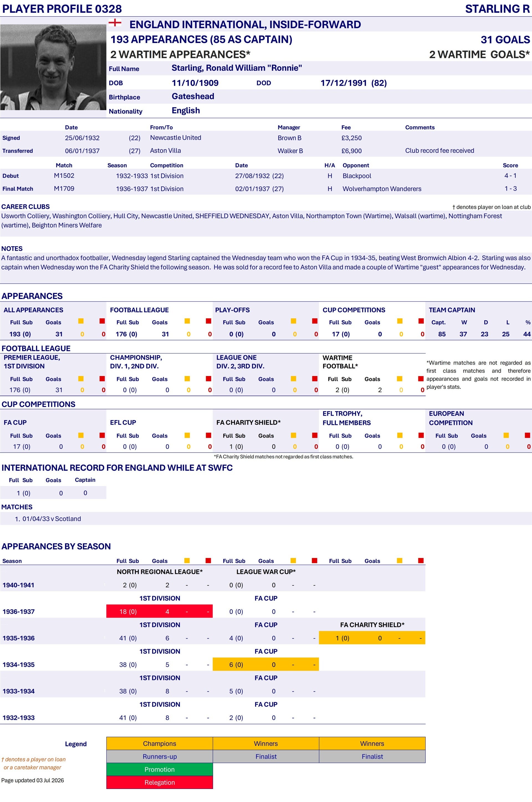Click debut match number M1502
The width and height of the screenshot is (532, 802).
pyautogui.click(x=64, y=176)
